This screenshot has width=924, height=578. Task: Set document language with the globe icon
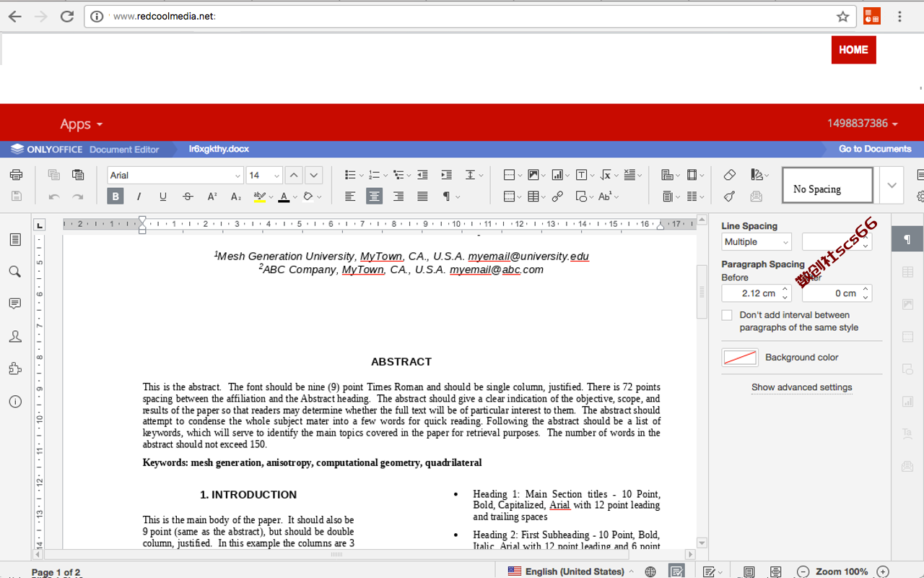point(650,571)
